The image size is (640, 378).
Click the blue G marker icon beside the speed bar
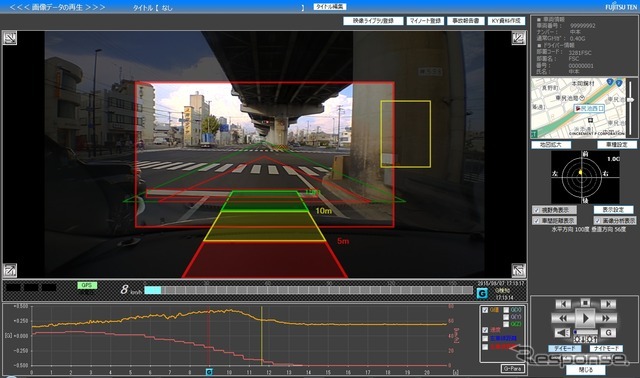tap(482, 293)
